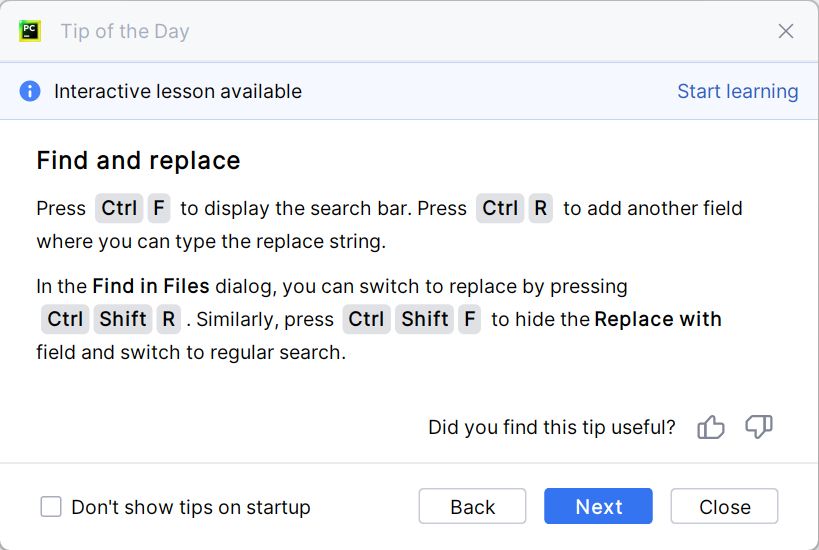Click the "Interactive lesson available" banner text
This screenshot has height=550, width=819.
tap(177, 91)
